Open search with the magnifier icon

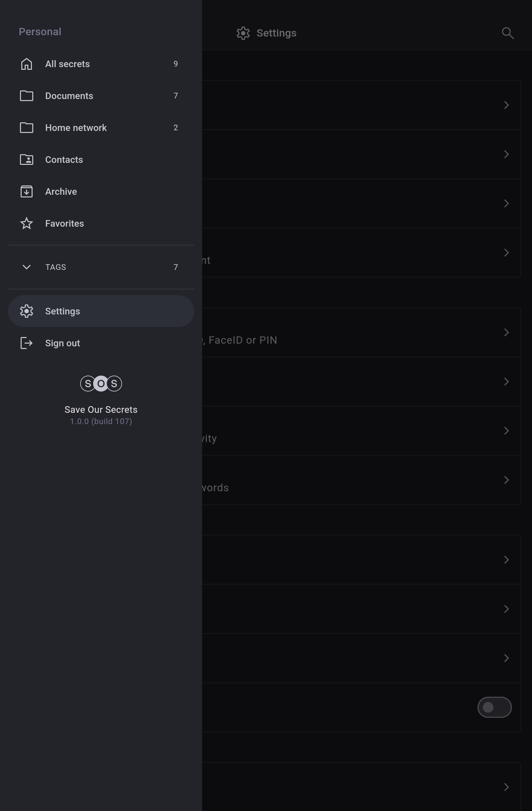click(507, 33)
